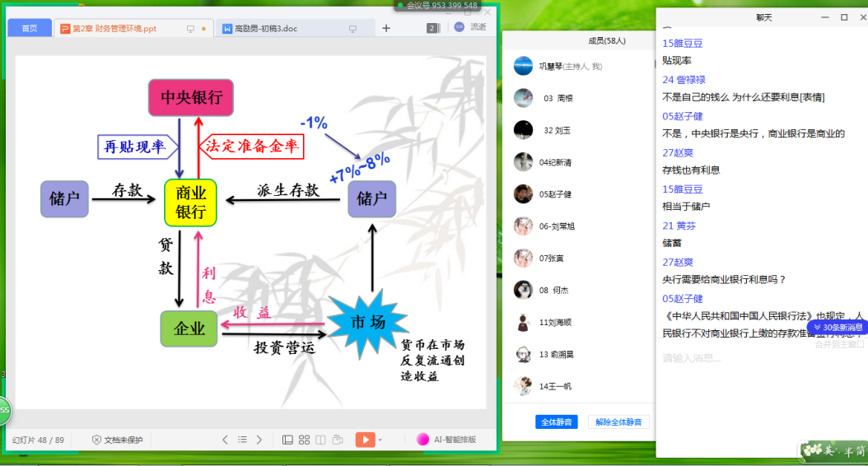Go to the next slide arrow
Viewport: 868px width, 466px height.
point(259,440)
